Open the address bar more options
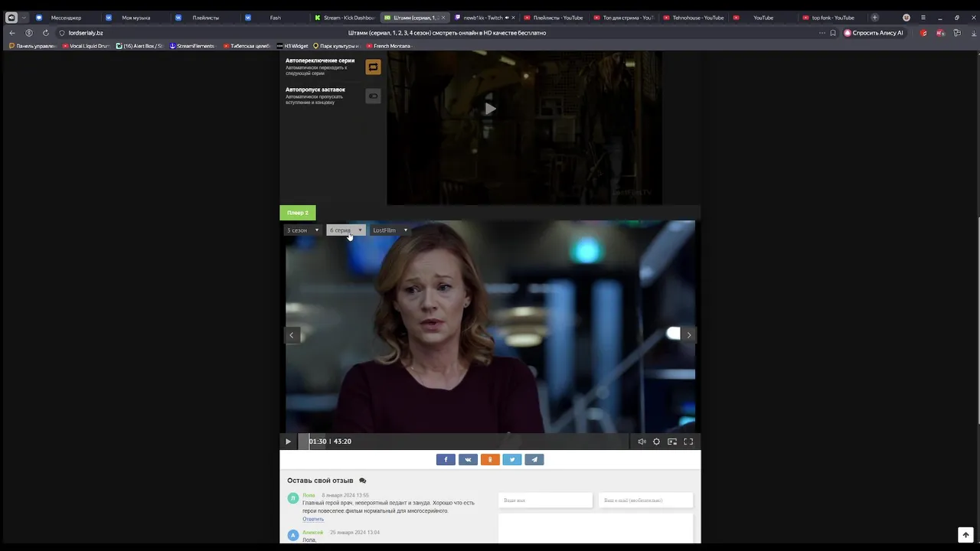The image size is (980, 551). 822,33
